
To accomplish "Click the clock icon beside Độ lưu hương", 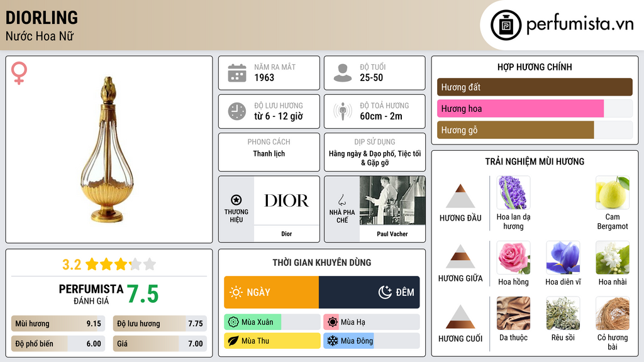I will click(x=237, y=111).
